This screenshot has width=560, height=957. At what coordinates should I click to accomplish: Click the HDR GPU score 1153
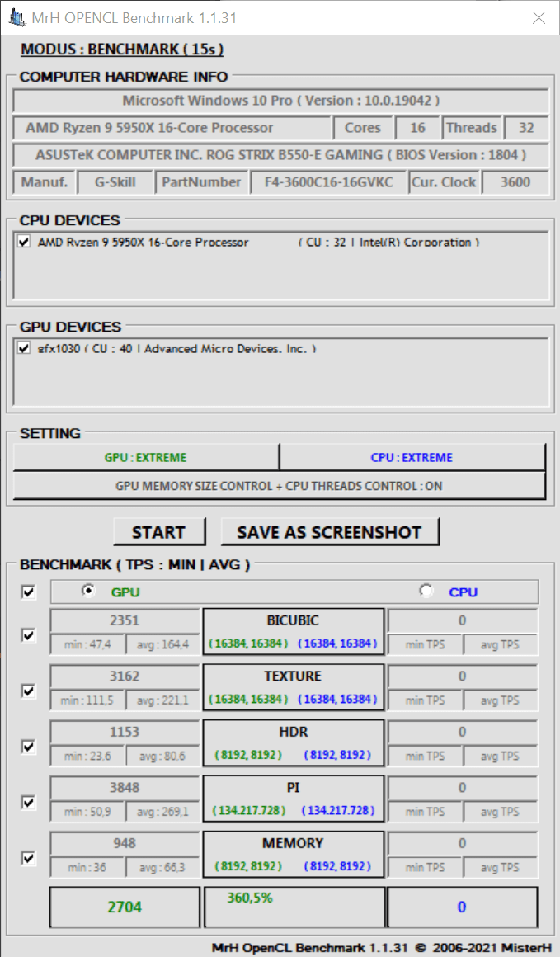tap(125, 732)
